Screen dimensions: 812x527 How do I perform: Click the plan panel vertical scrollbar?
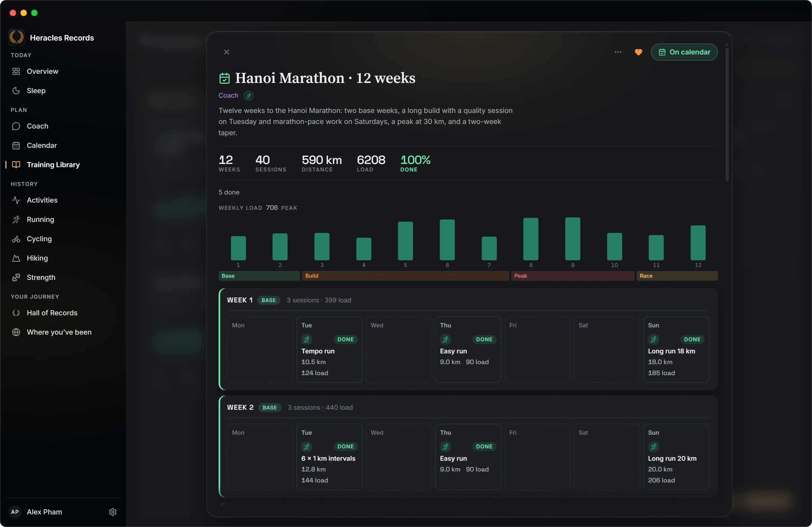727,114
